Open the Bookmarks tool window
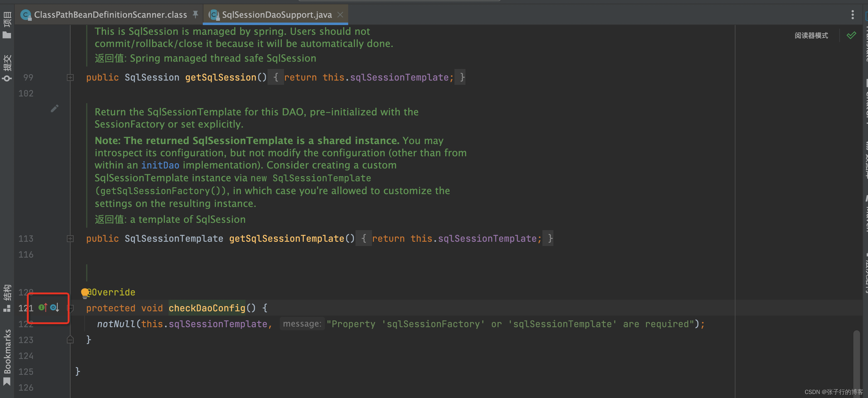 coord(7,357)
